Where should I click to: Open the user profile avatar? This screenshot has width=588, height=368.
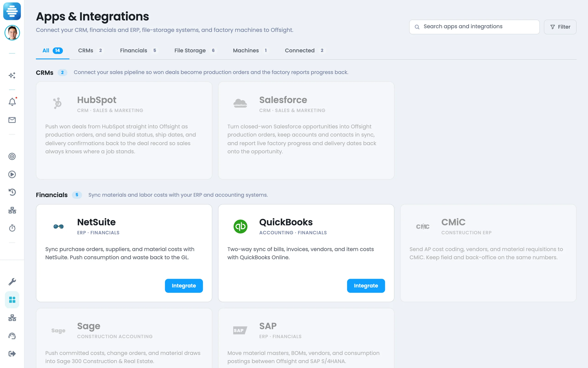12,33
